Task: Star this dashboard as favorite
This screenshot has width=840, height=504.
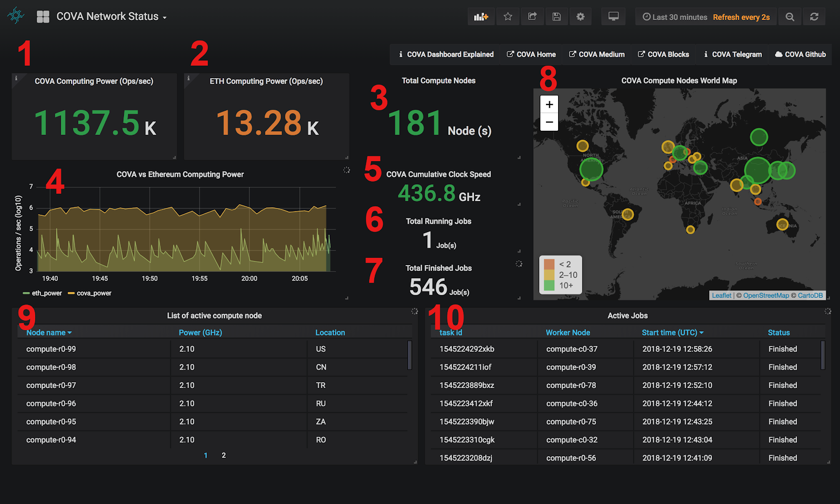Action: [508, 17]
